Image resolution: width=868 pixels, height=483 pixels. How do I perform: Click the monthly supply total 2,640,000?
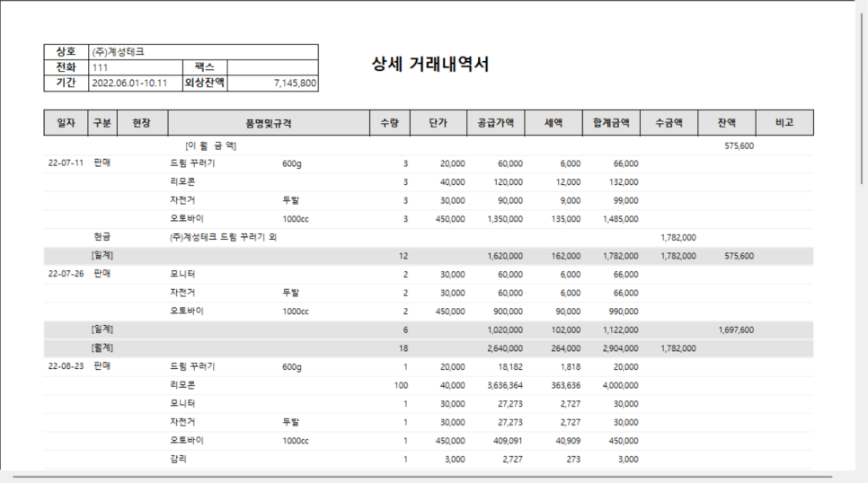(x=505, y=348)
